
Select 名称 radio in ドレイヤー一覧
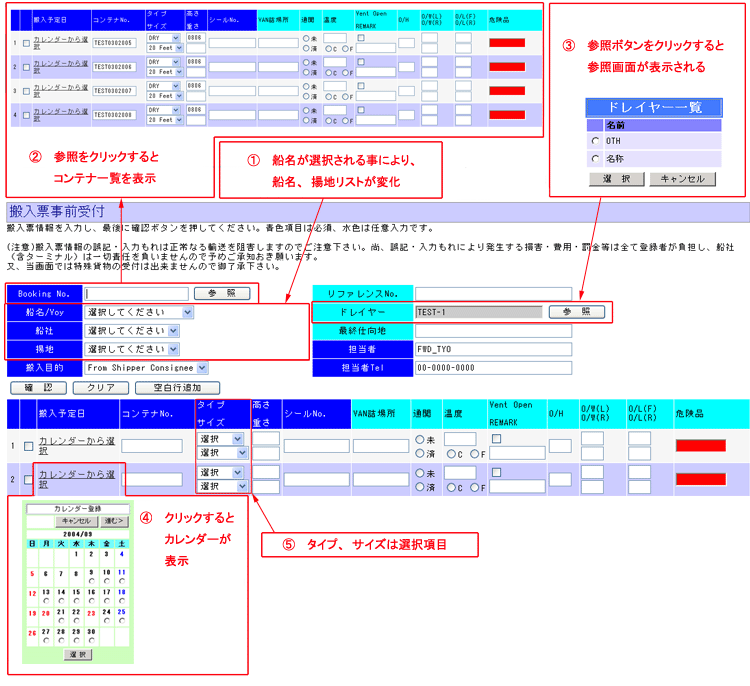point(596,158)
